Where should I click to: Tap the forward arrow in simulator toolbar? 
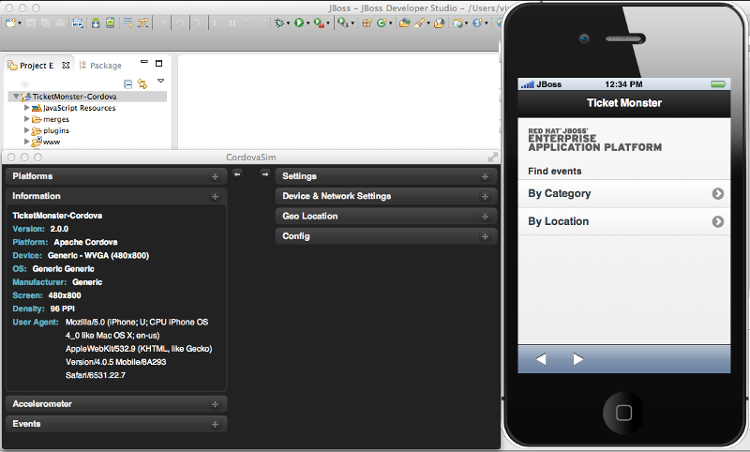578,359
